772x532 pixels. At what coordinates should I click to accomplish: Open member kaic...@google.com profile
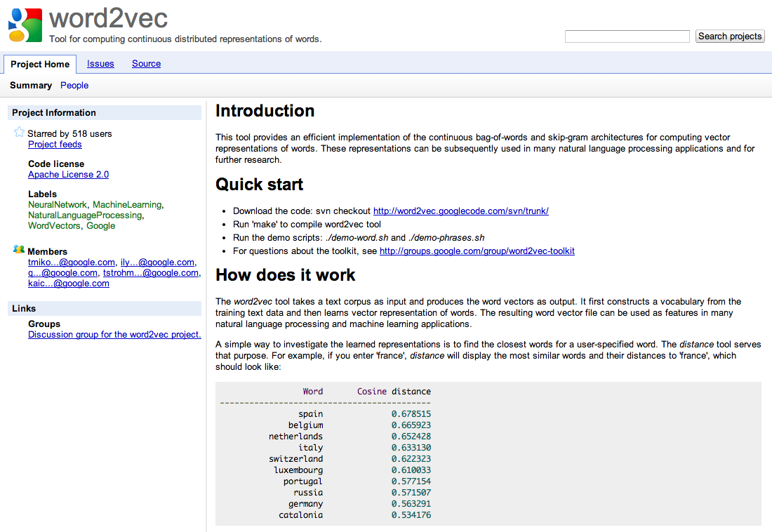pyautogui.click(x=69, y=284)
